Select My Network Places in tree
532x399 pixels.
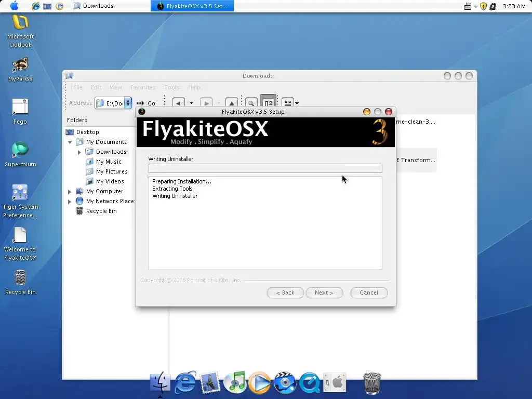[x=110, y=201]
